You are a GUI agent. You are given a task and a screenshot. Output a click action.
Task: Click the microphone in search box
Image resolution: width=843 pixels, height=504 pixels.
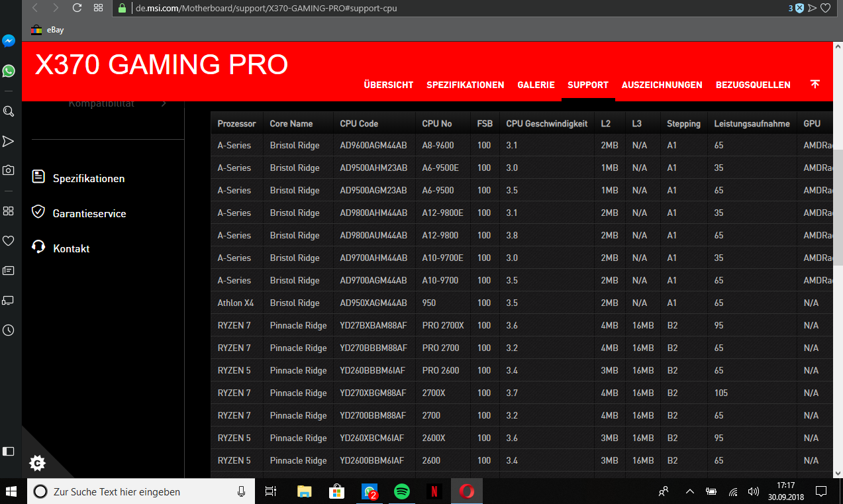[x=242, y=491]
